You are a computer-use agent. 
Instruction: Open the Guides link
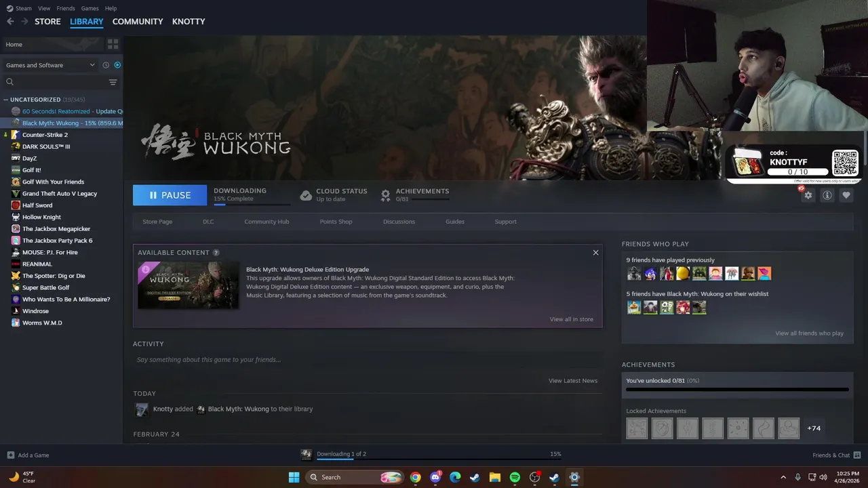tap(455, 222)
